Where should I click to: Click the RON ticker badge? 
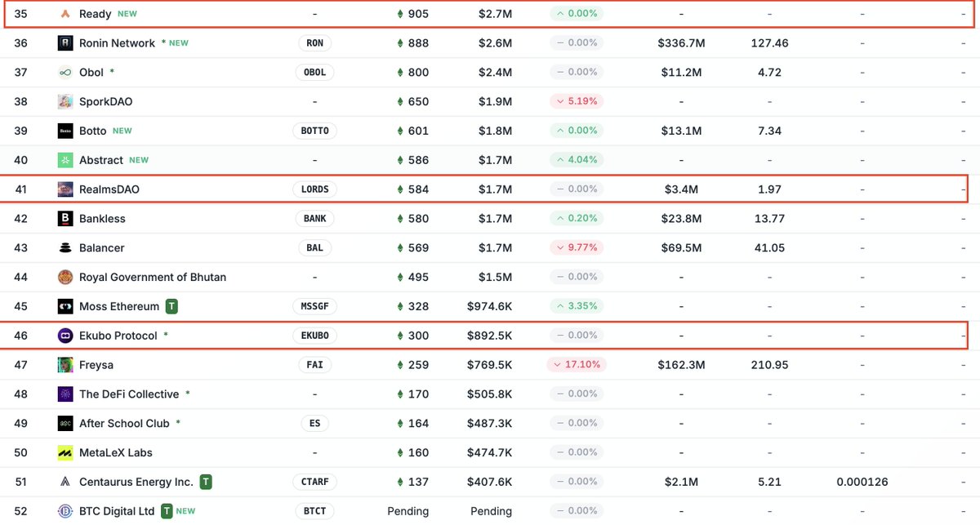314,43
